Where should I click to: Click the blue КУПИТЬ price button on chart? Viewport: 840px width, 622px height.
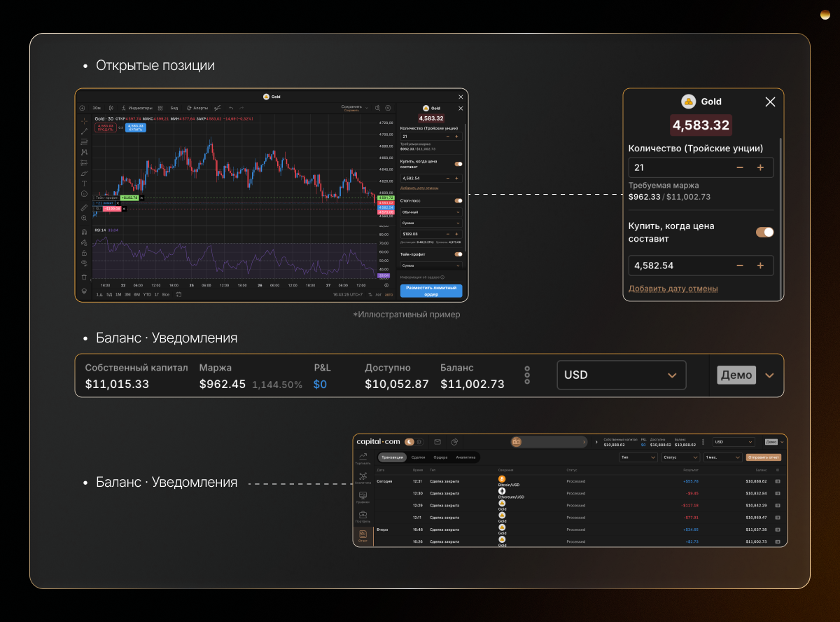136,127
